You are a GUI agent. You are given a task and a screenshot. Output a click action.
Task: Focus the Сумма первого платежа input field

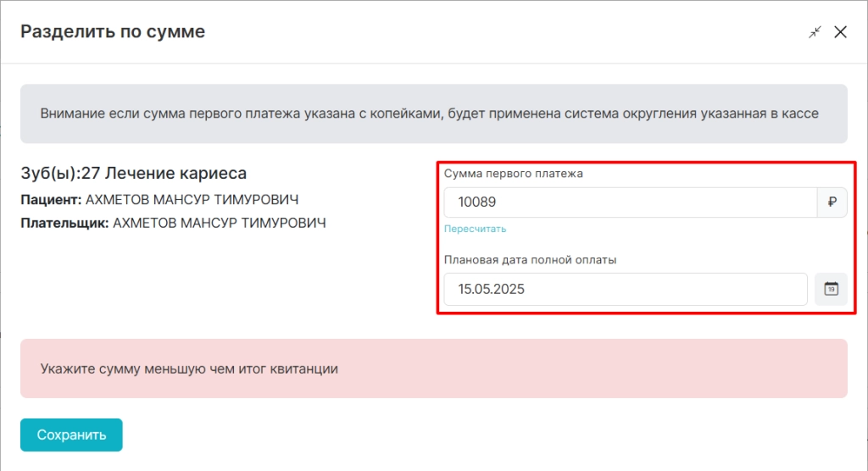tap(631, 202)
